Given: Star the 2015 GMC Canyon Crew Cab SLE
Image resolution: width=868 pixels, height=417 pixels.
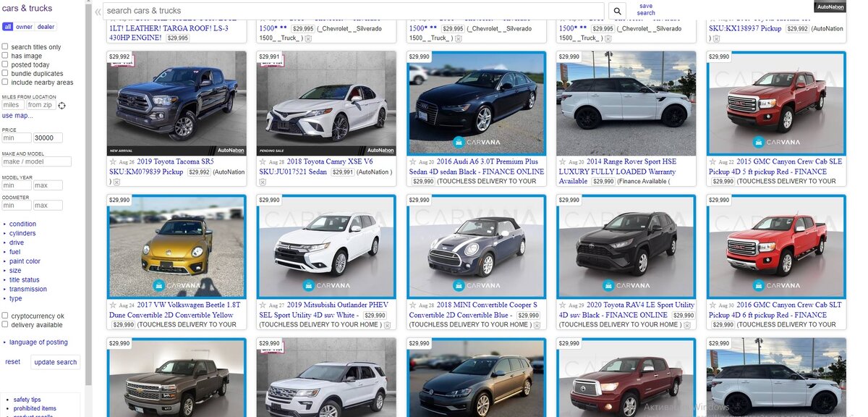Looking at the screenshot, I should coord(712,162).
